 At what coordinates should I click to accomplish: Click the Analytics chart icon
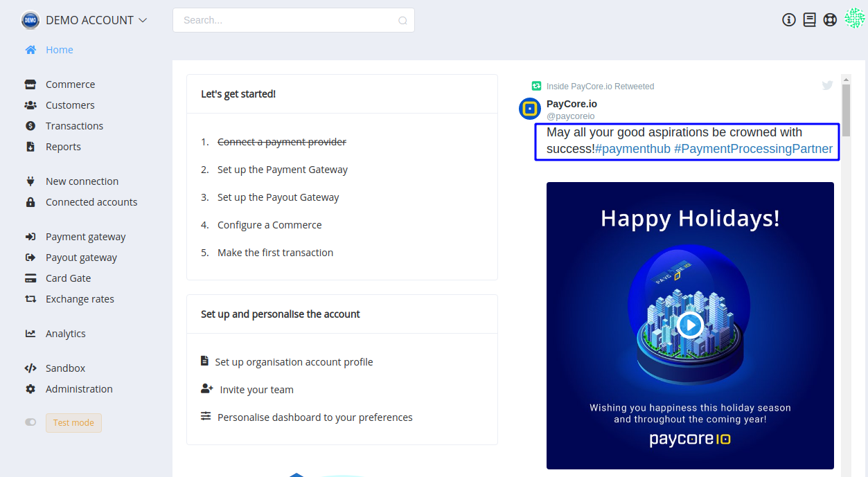point(30,334)
